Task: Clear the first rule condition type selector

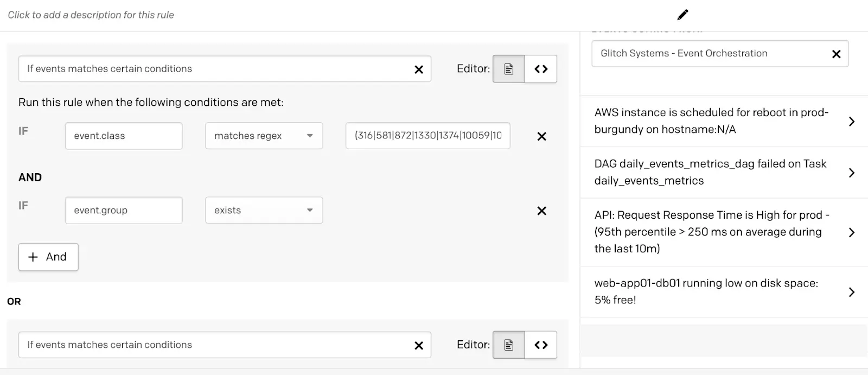Action: [419, 69]
